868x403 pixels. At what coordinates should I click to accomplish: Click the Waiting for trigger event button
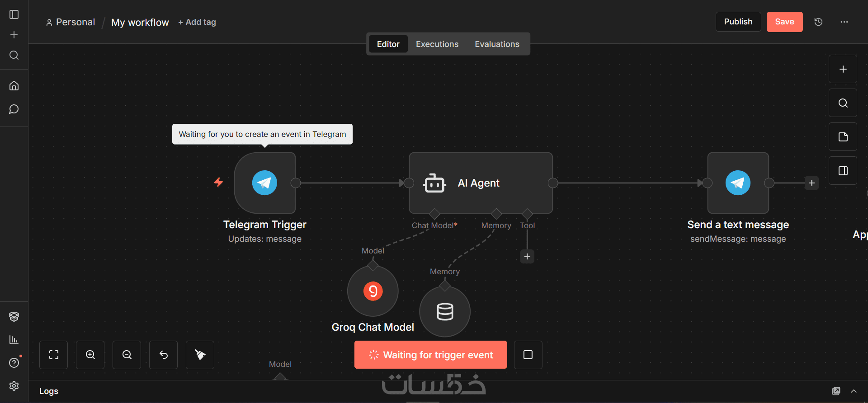(x=431, y=355)
